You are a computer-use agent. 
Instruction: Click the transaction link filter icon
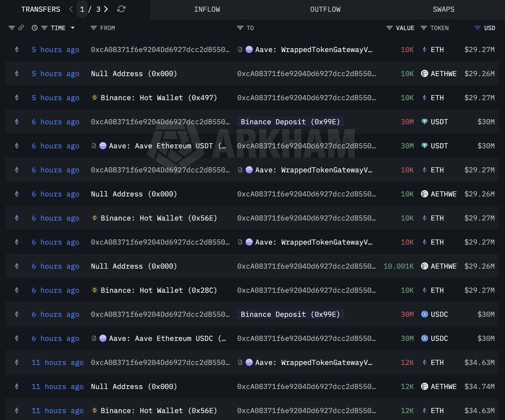21,28
